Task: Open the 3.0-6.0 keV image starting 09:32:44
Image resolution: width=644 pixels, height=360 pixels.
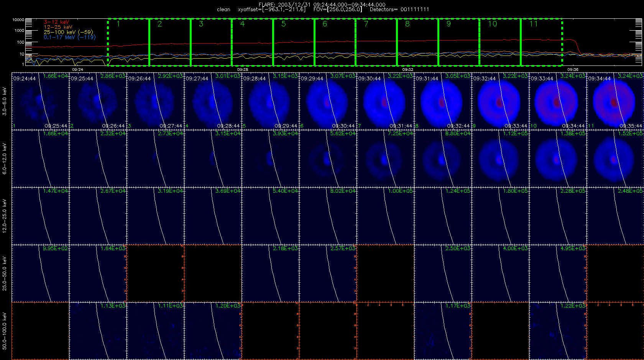Action: point(500,101)
